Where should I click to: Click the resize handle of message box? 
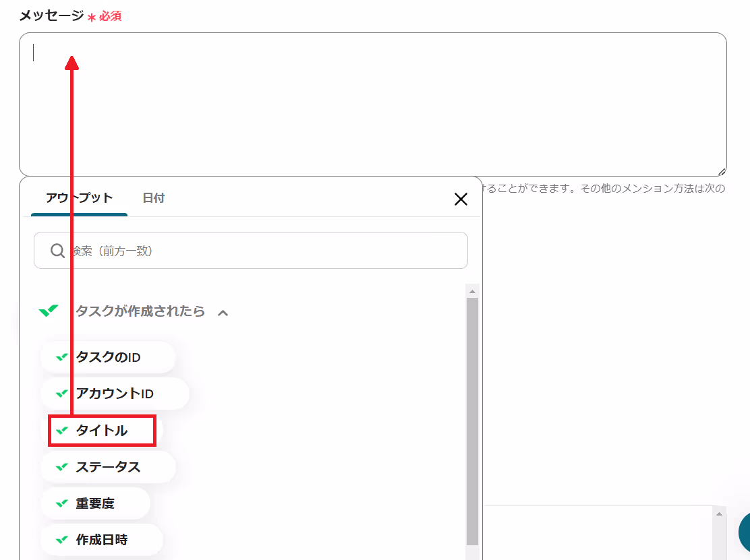(722, 172)
